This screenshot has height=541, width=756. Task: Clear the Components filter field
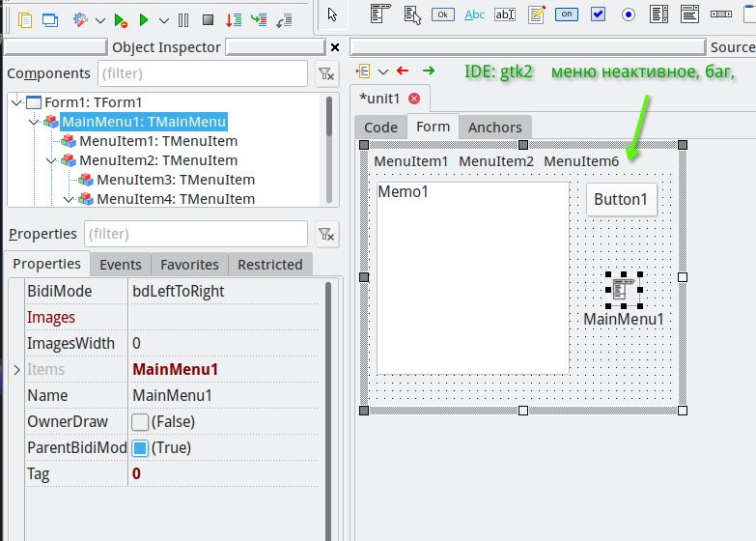pyautogui.click(x=326, y=73)
